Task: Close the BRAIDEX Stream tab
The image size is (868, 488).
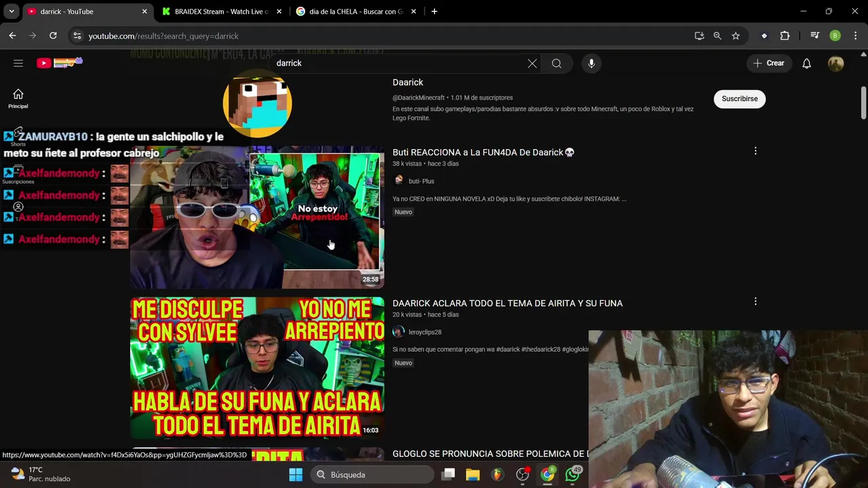Action: [x=279, y=12]
